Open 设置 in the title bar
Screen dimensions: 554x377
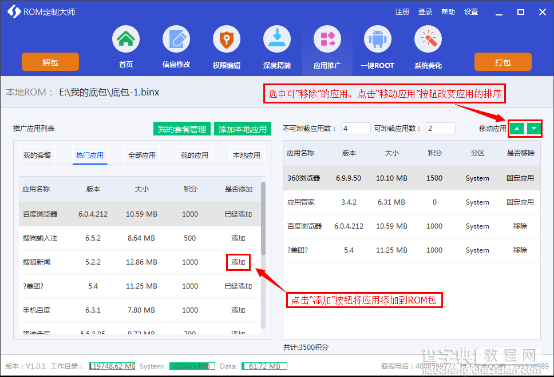pyautogui.click(x=471, y=12)
